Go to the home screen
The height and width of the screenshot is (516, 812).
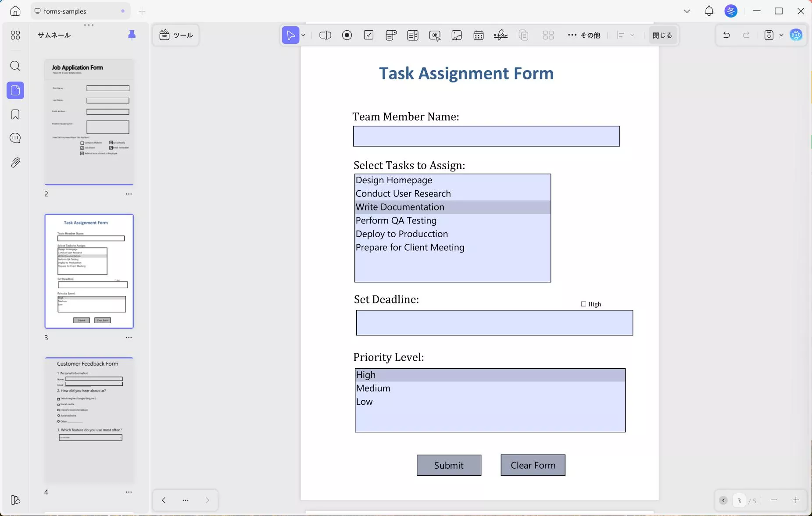pyautogui.click(x=15, y=11)
